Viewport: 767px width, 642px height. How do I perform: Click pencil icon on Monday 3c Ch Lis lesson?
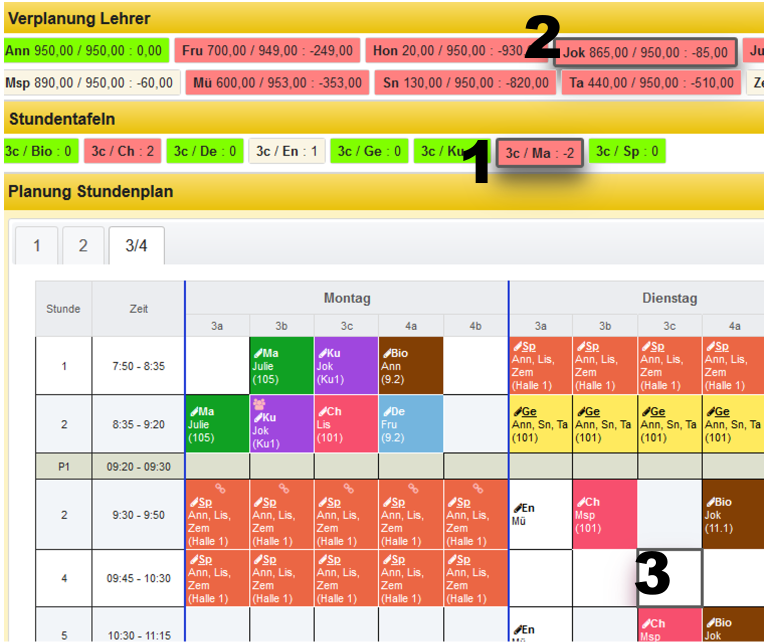coord(323,411)
